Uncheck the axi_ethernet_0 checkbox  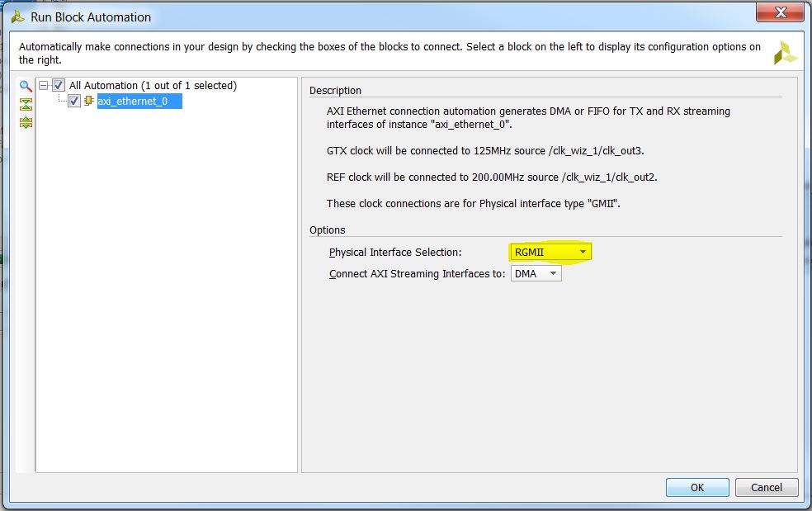point(74,101)
